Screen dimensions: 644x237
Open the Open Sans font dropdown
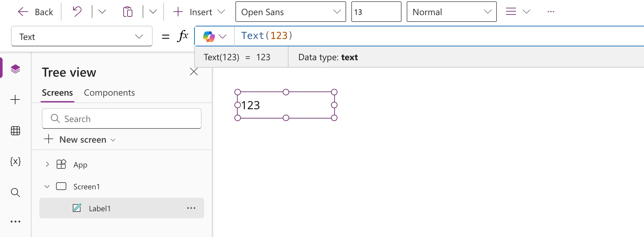point(291,12)
